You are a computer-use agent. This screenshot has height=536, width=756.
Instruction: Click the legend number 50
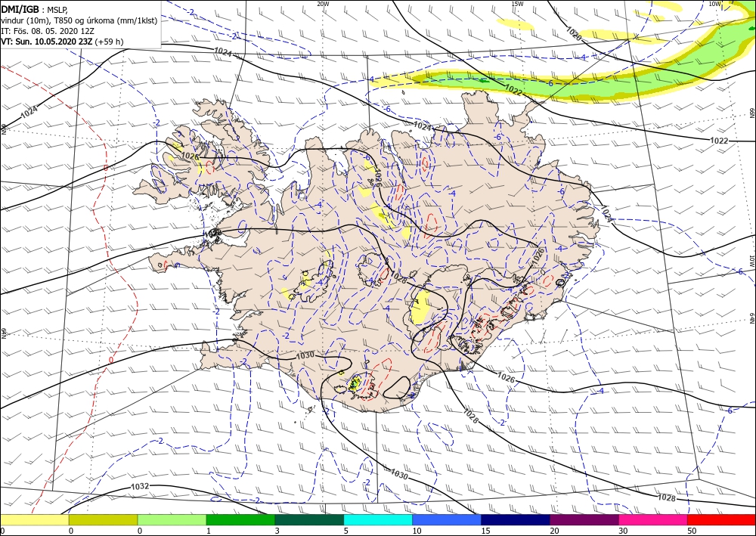pos(692,531)
